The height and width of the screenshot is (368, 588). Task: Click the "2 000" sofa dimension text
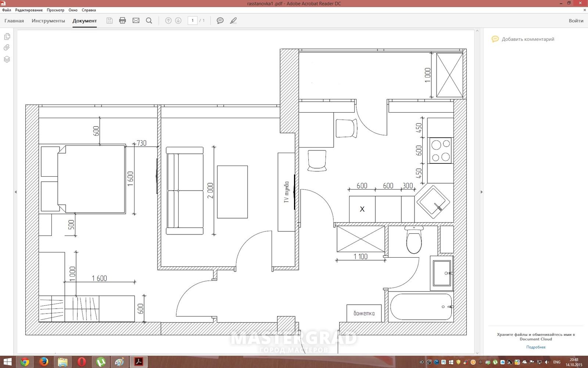pos(210,191)
